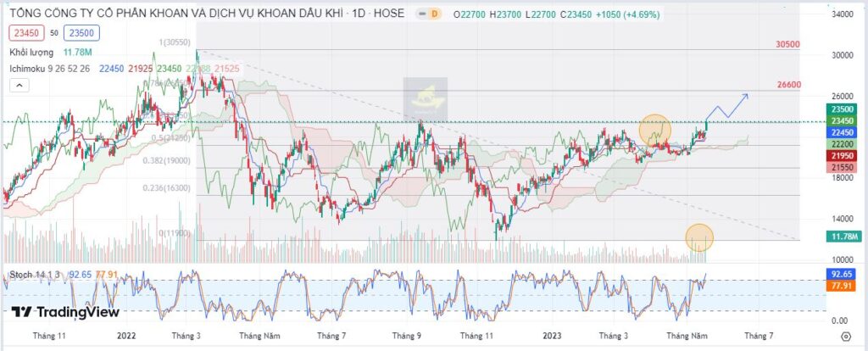
Task: Open the TradingView logo link
Action: 65,312
